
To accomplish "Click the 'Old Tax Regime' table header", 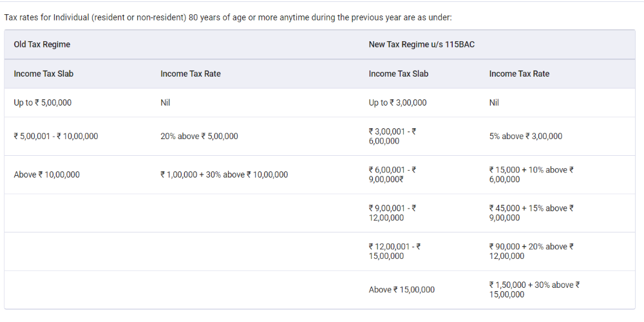I will (x=42, y=44).
